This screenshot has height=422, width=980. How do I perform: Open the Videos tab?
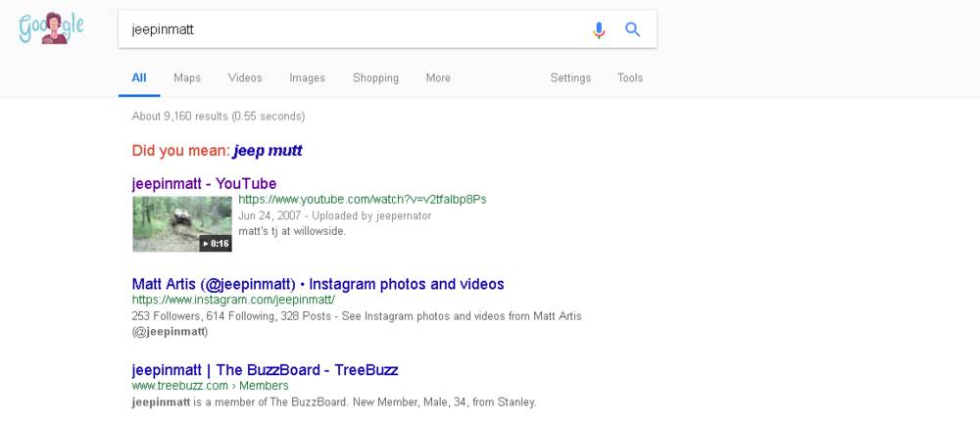tap(245, 78)
